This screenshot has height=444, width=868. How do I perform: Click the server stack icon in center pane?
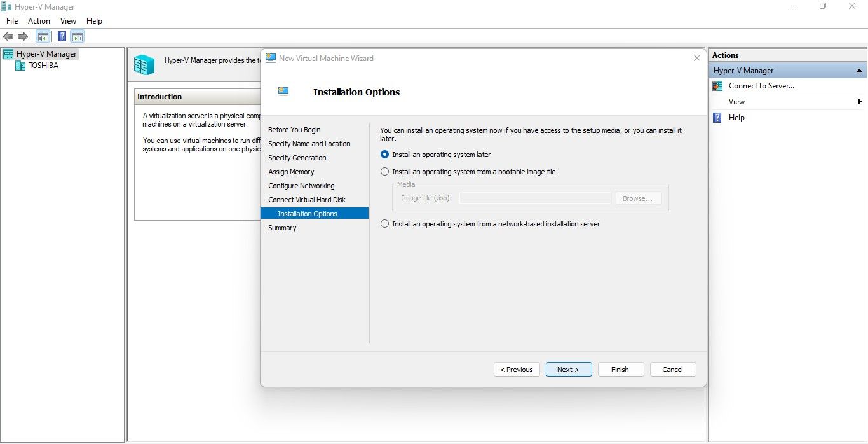click(144, 65)
